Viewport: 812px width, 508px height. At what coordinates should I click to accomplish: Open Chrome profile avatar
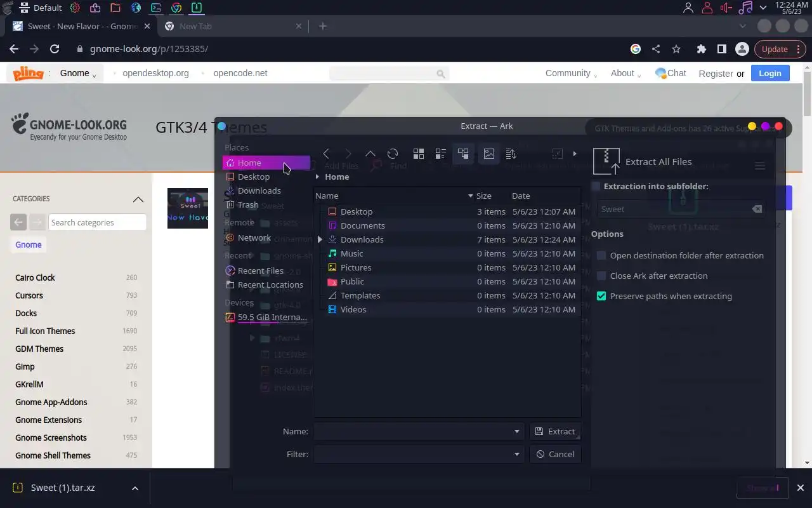pyautogui.click(x=742, y=49)
